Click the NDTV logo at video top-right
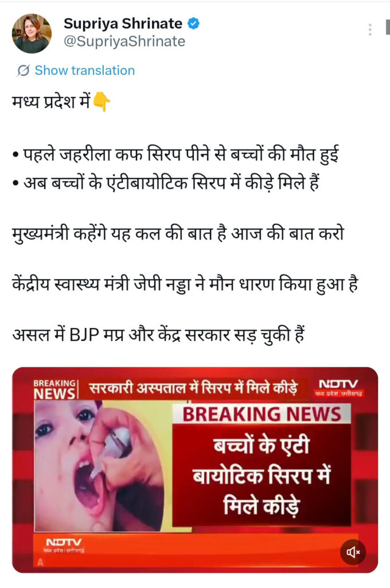Viewport: 390px width, 588px height. (x=339, y=388)
